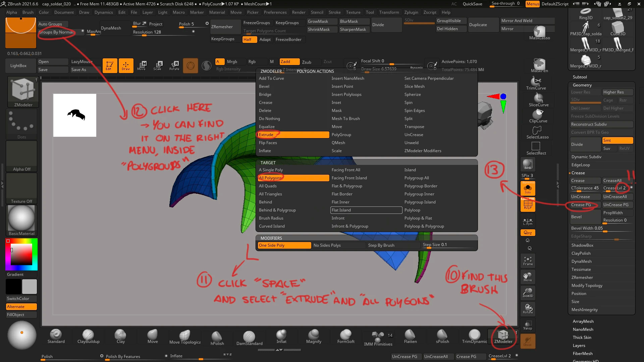Screen dimensions: 644x362
Task: Click the Scale gizmo icon
Action: point(157,65)
